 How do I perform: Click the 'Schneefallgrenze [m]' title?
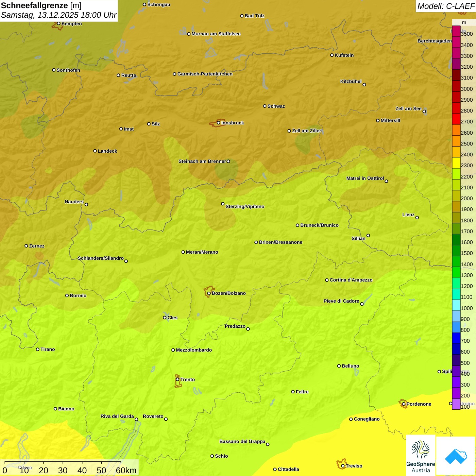point(41,5)
